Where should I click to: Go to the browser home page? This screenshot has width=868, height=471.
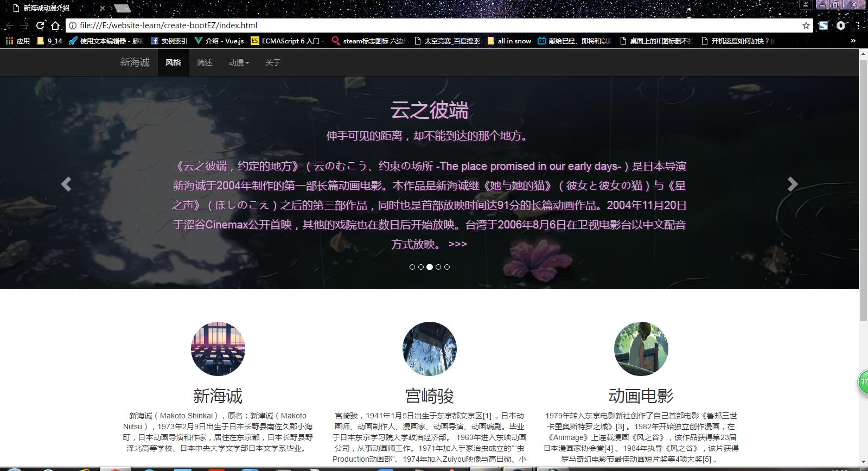[x=55, y=26]
